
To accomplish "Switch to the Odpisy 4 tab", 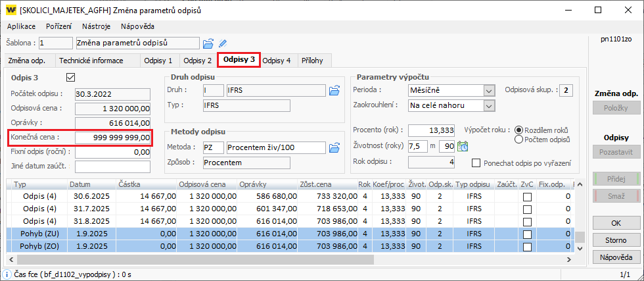I will coord(277,61).
